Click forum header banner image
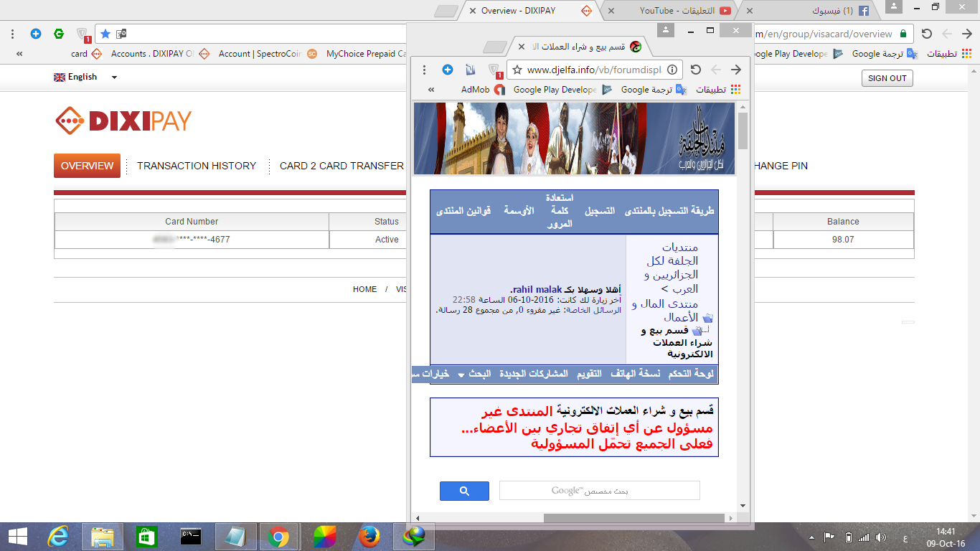 click(574, 138)
